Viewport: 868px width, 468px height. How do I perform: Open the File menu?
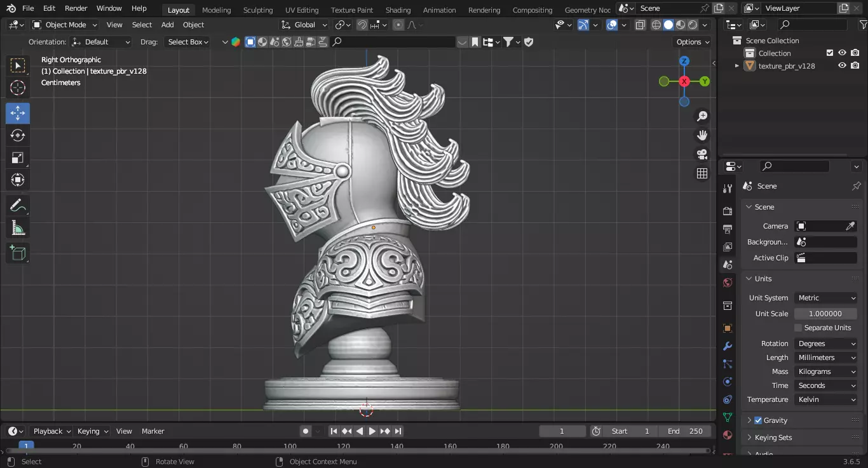[x=28, y=8]
